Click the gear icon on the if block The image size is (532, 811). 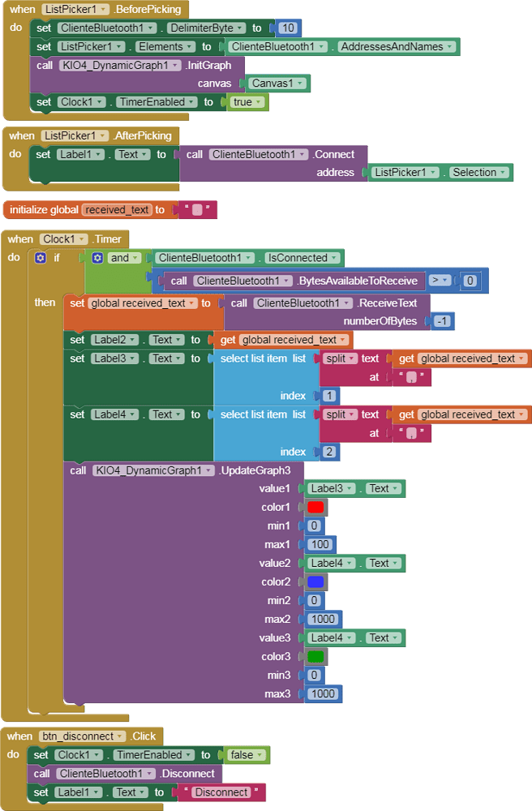click(41, 258)
